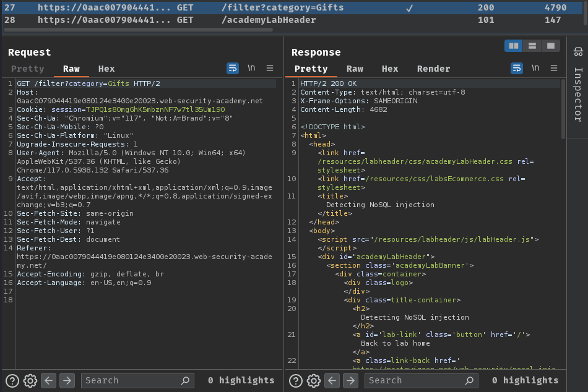Switch Response view to Render tab

(433, 69)
